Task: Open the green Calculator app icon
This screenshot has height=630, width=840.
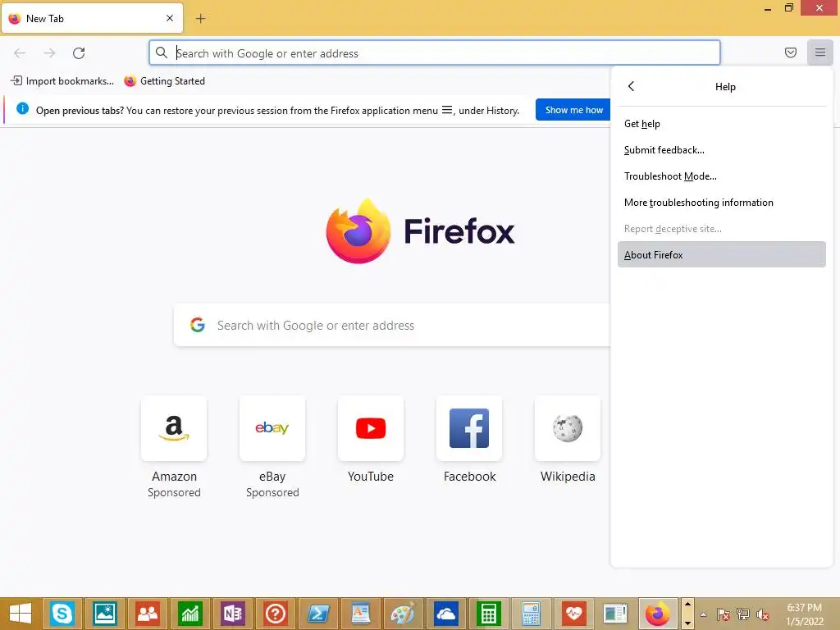Action: pyautogui.click(x=489, y=614)
